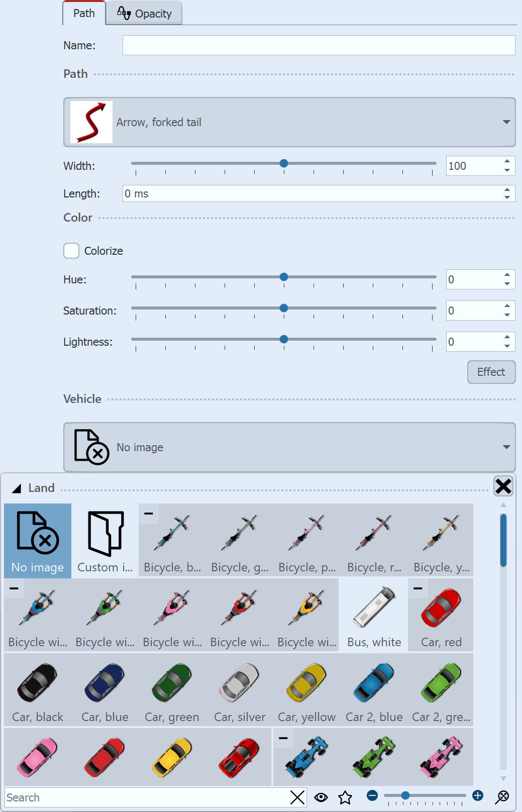Select the yellow car in the bottom row
Viewport: 522px width, 812px height.
(172, 757)
